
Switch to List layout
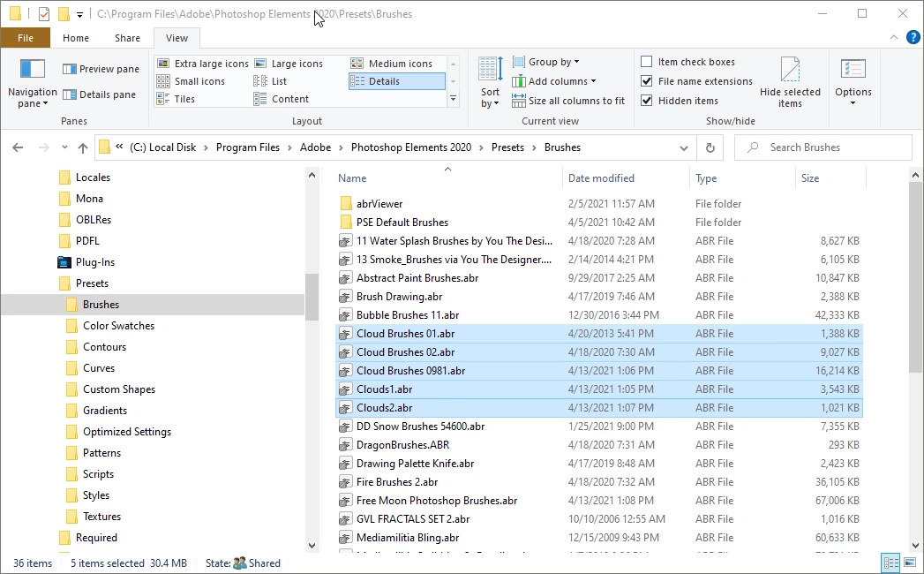(x=270, y=81)
